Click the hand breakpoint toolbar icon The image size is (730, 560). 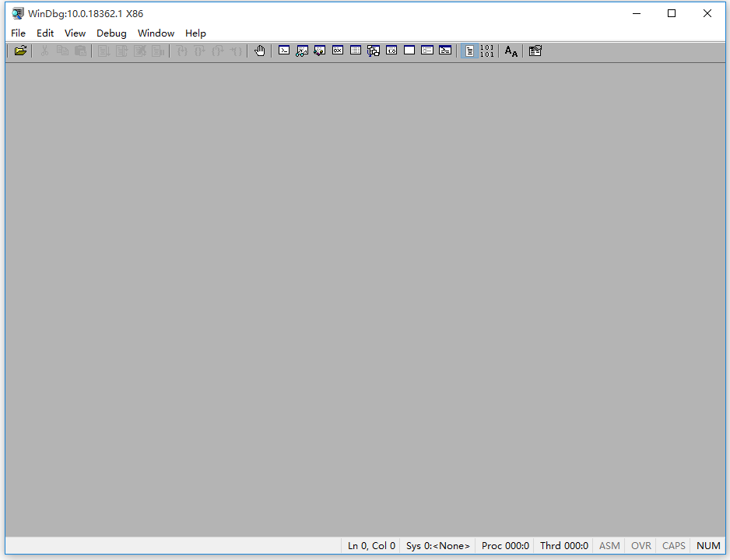point(260,51)
